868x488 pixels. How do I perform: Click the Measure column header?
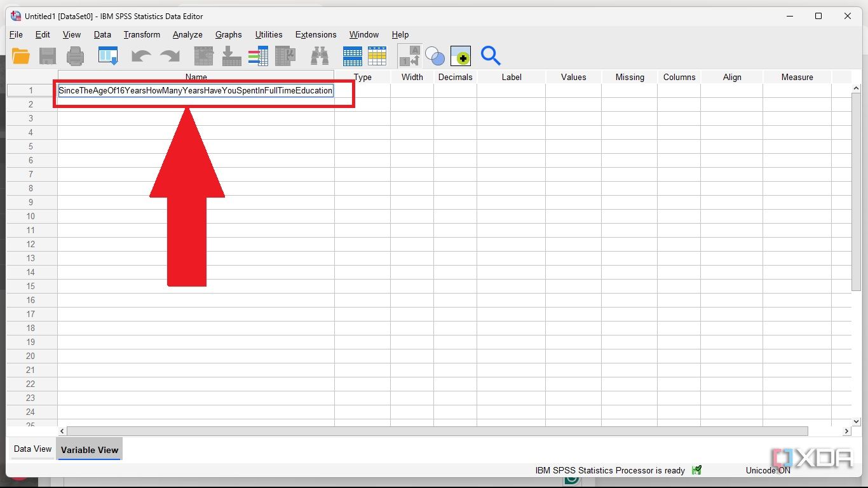tap(797, 77)
